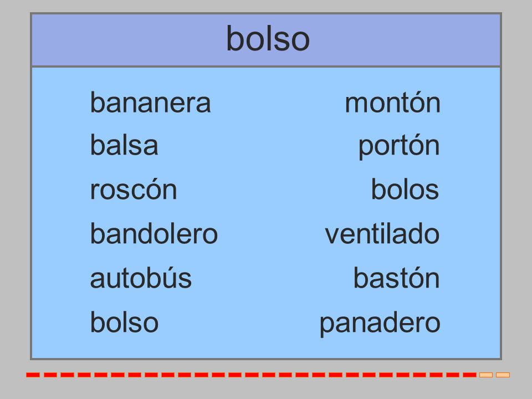Select the word bananera
Image resolution: width=532 pixels, height=399 pixels.
pos(150,103)
